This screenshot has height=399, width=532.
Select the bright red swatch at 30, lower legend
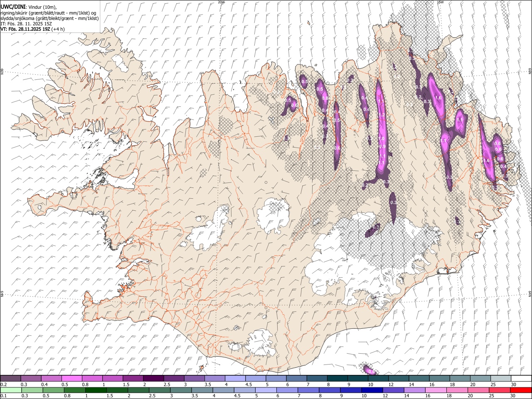521,390
